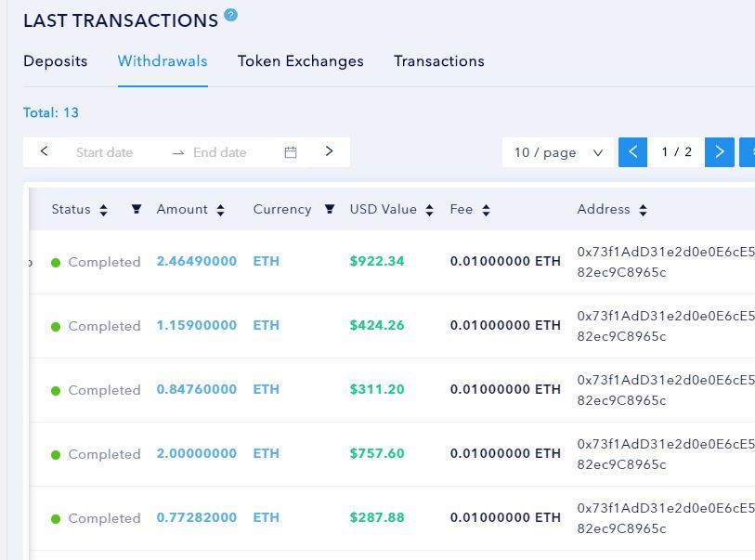
Task: Click the End date input field
Action: tap(220, 152)
